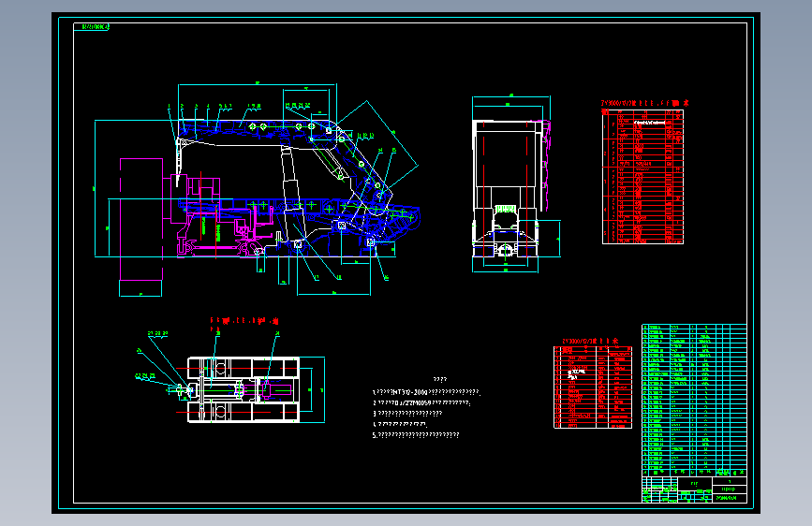Image resolution: width=812 pixels, height=526 pixels.
Task: Click the technical note line containing "ZZM0058"
Action: pyautogui.click(x=421, y=402)
